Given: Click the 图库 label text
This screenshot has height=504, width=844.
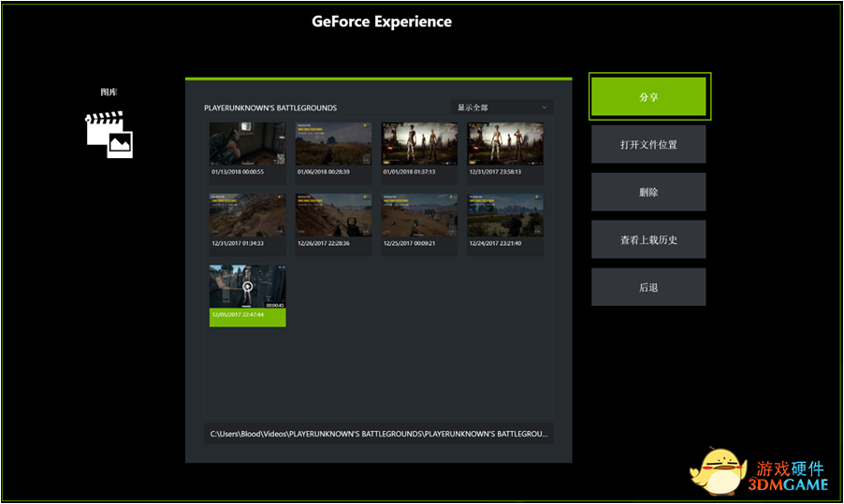Looking at the screenshot, I should point(109,92).
